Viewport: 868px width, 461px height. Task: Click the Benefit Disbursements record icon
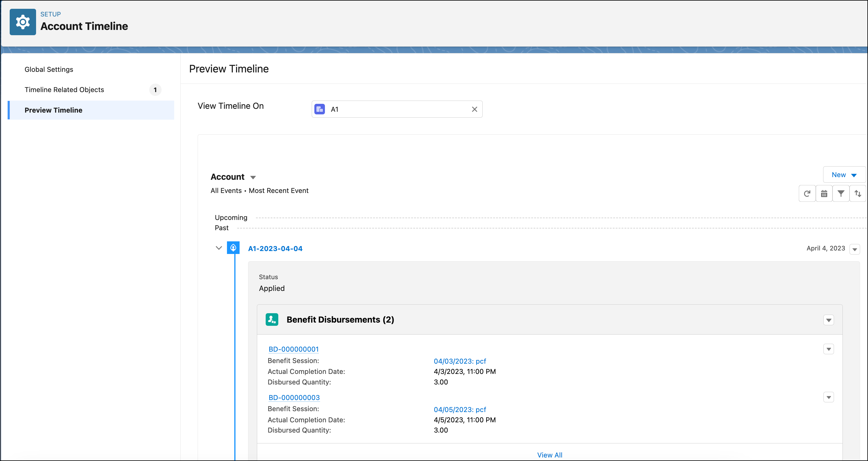pos(272,319)
